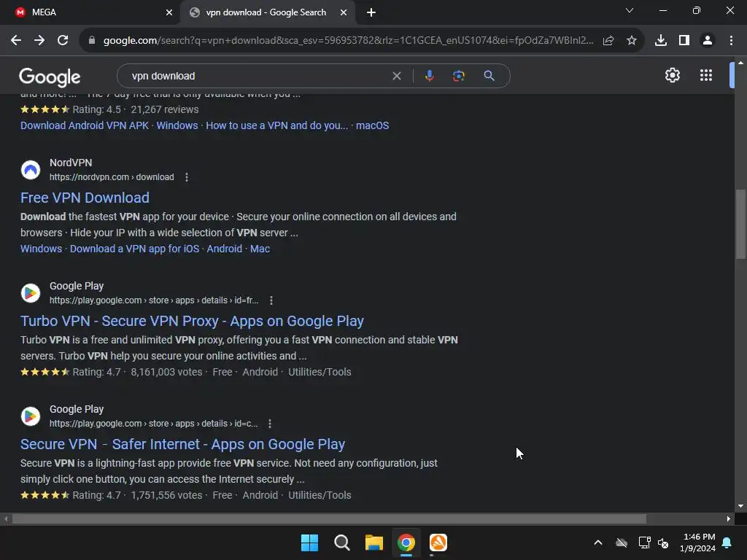
Task: Click the scroll down arrow
Action: click(x=740, y=506)
